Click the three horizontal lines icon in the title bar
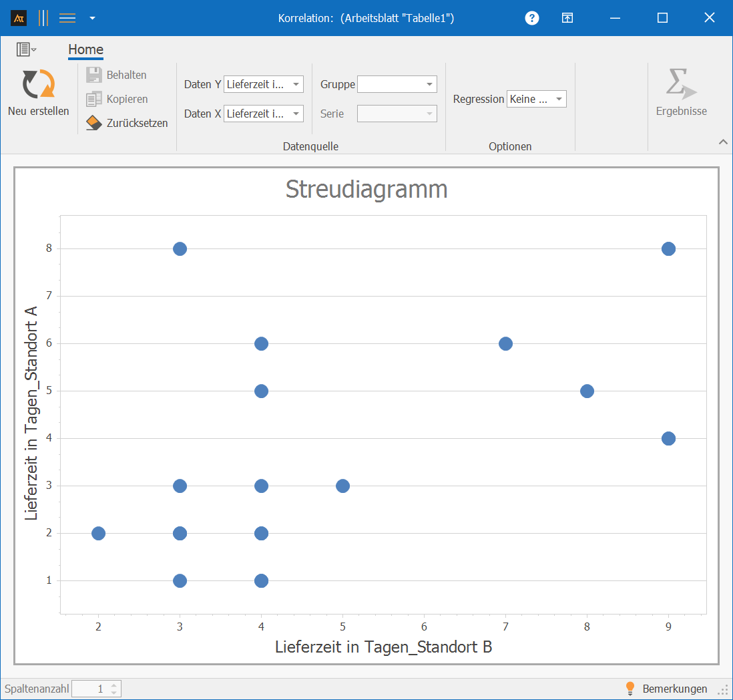The image size is (733, 700). point(67,18)
